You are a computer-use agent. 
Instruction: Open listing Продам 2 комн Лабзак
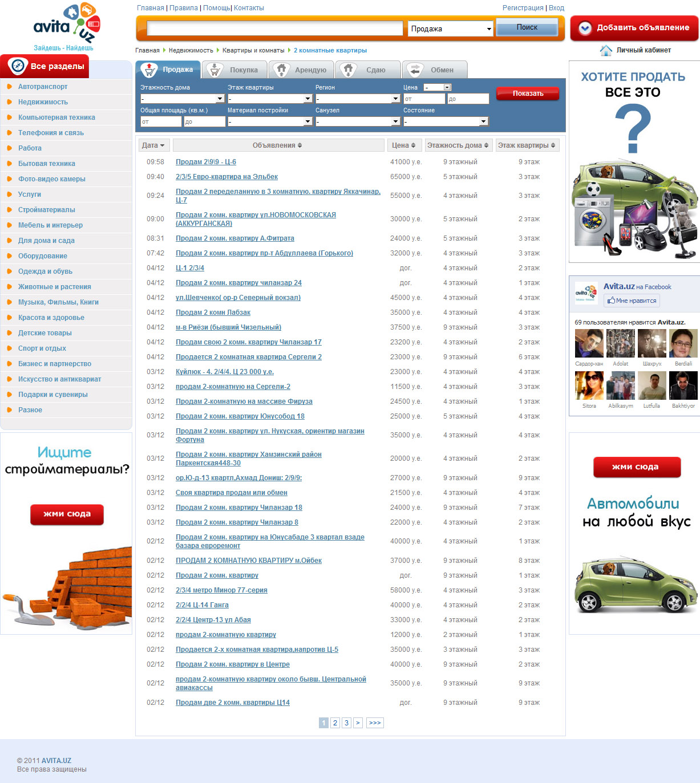213,313
